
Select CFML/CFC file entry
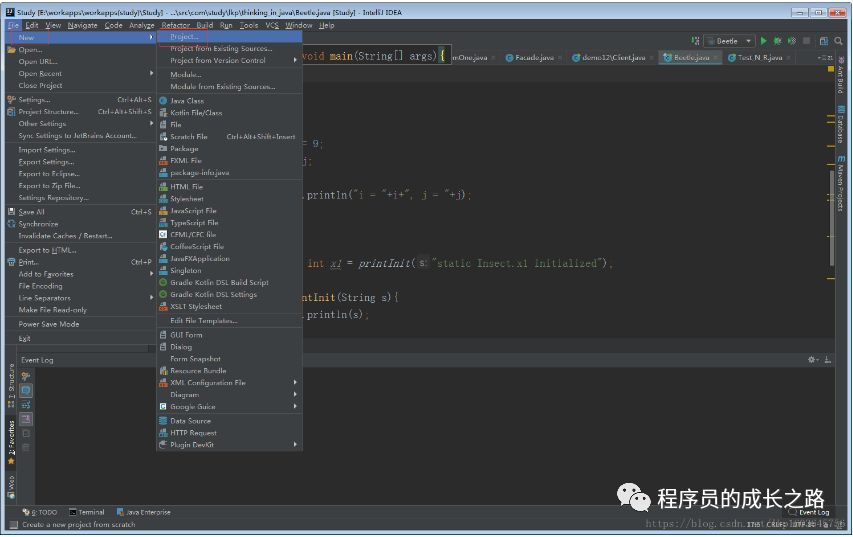point(229,234)
